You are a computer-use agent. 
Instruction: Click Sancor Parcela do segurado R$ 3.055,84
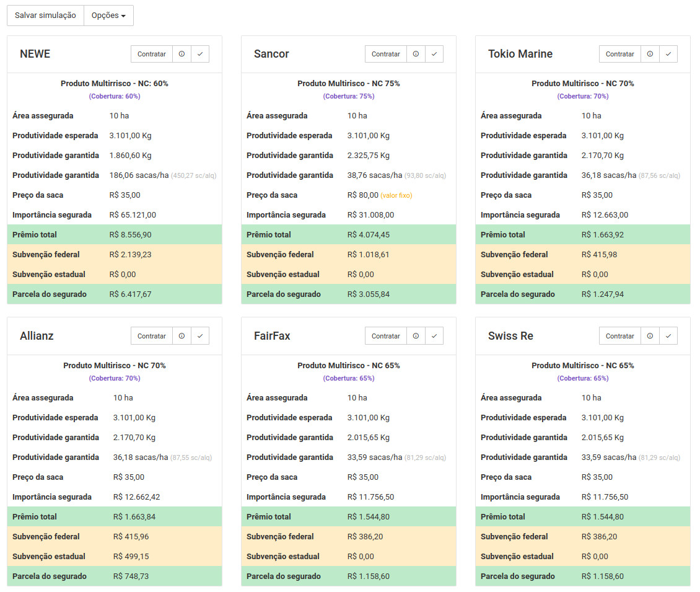pyautogui.click(x=369, y=294)
